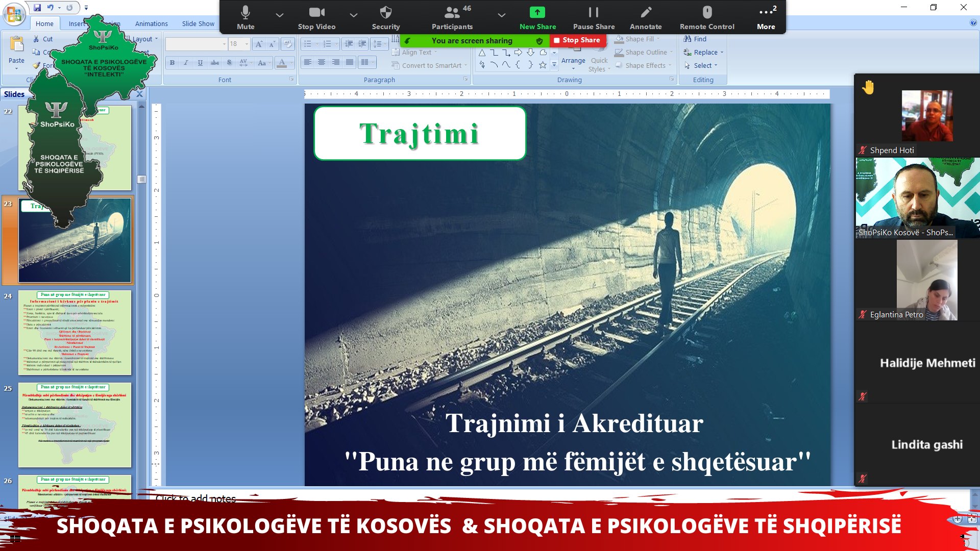The width and height of the screenshot is (980, 551).
Task: Open the Animations ribbon tab
Action: [x=151, y=23]
